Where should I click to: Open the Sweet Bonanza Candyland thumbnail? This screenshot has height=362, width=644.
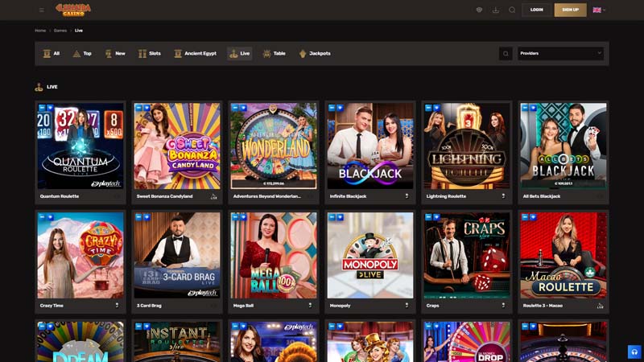[177, 146]
